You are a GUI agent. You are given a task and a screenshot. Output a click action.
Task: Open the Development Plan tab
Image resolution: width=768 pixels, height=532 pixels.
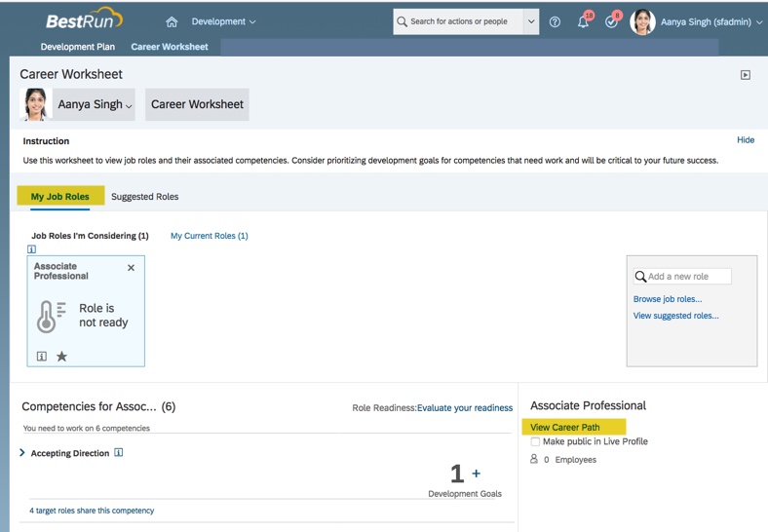click(77, 47)
